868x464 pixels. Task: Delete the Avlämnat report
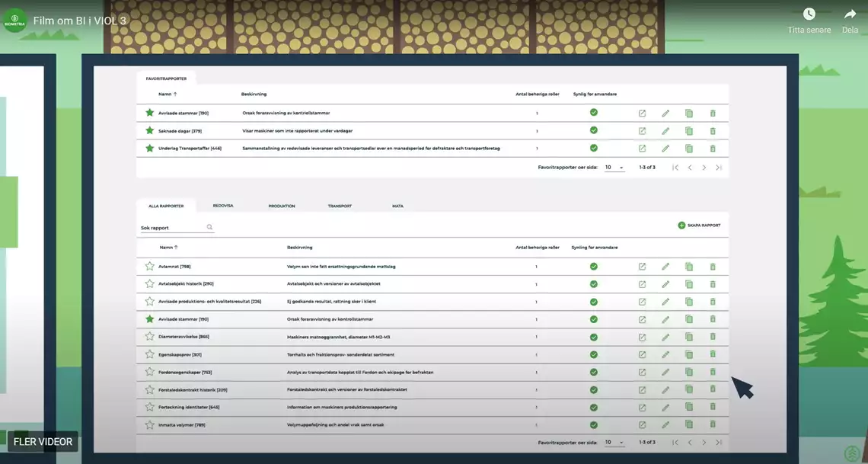click(x=713, y=266)
